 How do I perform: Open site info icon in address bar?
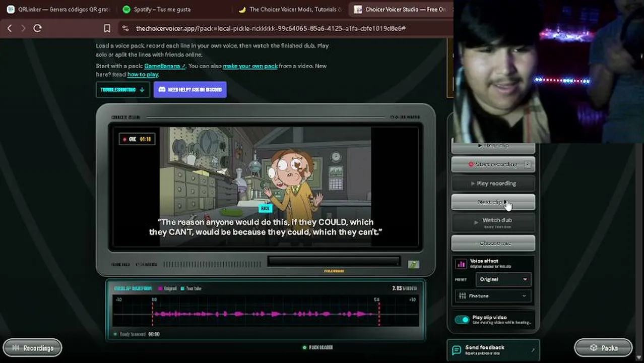click(x=125, y=28)
